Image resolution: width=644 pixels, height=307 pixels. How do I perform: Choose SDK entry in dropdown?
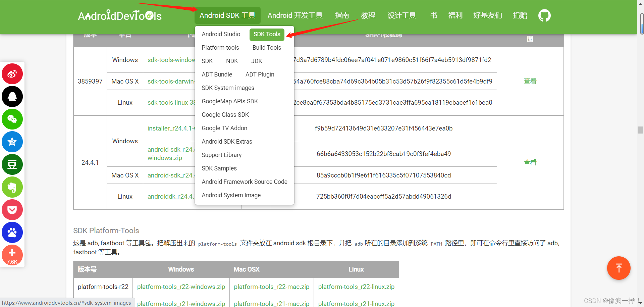(x=207, y=61)
